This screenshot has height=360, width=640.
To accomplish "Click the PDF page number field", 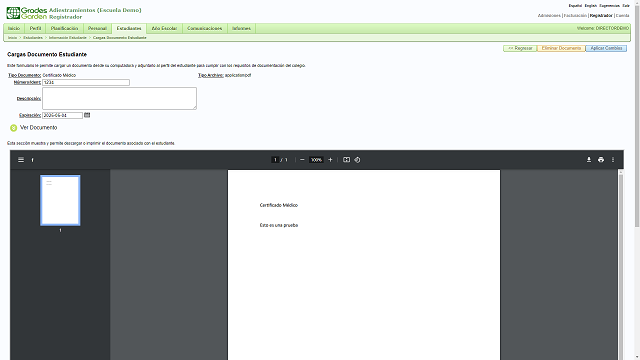I will coord(275,160).
